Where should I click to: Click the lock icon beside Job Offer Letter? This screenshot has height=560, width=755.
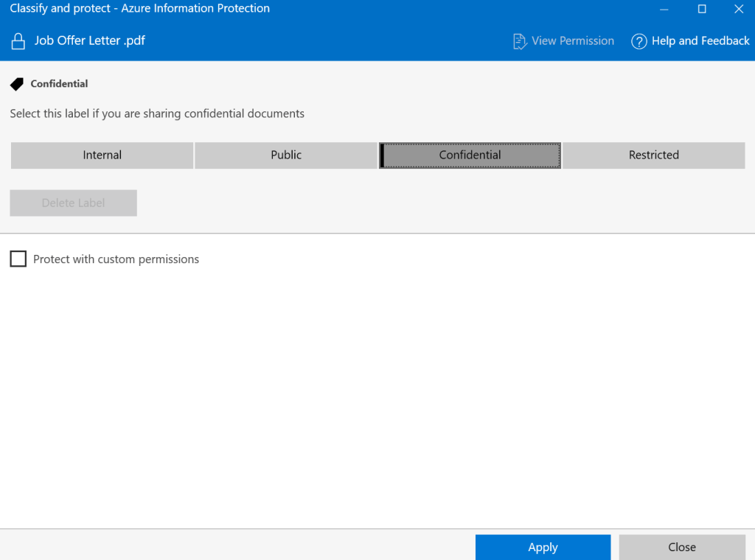coord(18,41)
